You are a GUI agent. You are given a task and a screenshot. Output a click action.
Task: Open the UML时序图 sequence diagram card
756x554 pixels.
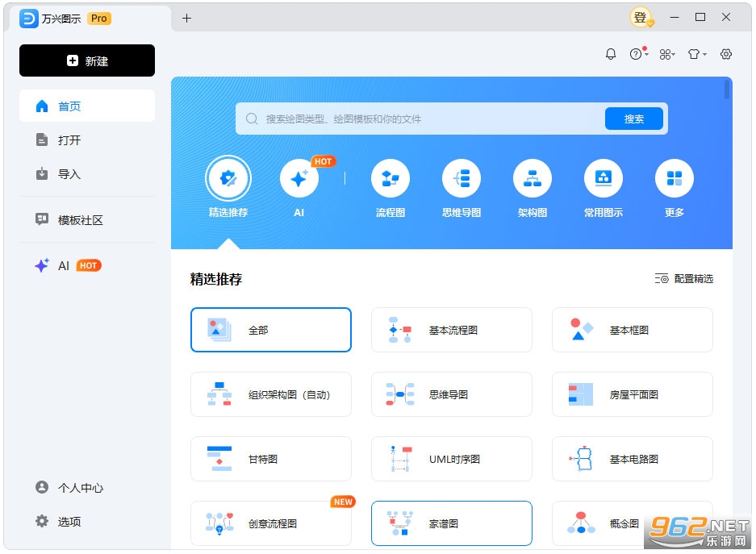(x=452, y=459)
